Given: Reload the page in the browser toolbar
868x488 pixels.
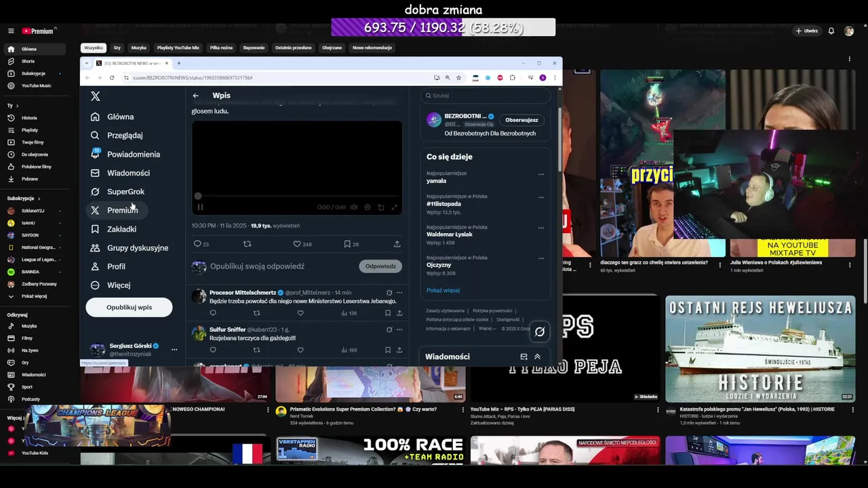Looking at the screenshot, I should click(x=112, y=78).
